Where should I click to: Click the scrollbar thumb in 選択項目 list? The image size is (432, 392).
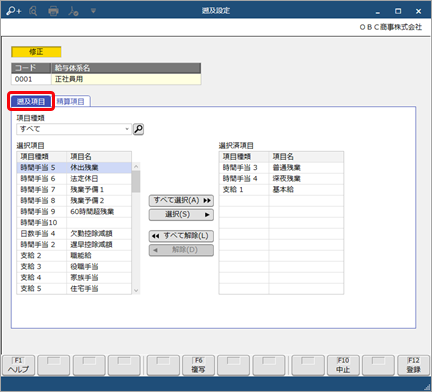(136, 181)
